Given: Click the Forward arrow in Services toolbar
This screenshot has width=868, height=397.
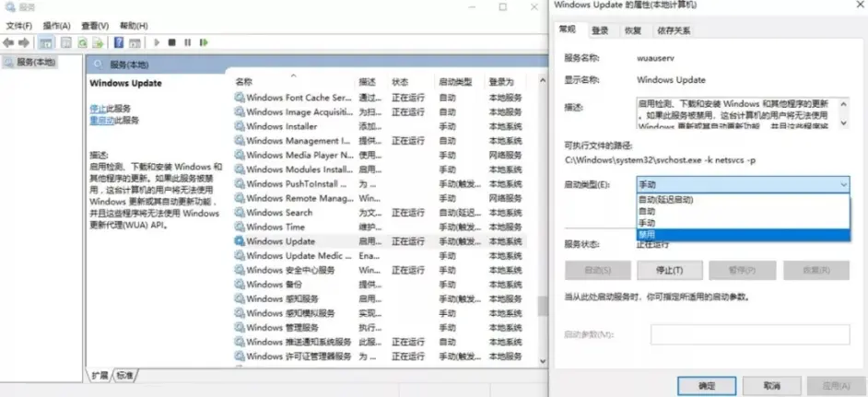Looking at the screenshot, I should (x=24, y=42).
